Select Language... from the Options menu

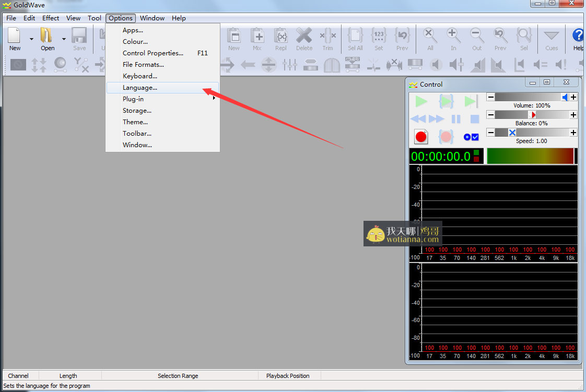coord(162,88)
